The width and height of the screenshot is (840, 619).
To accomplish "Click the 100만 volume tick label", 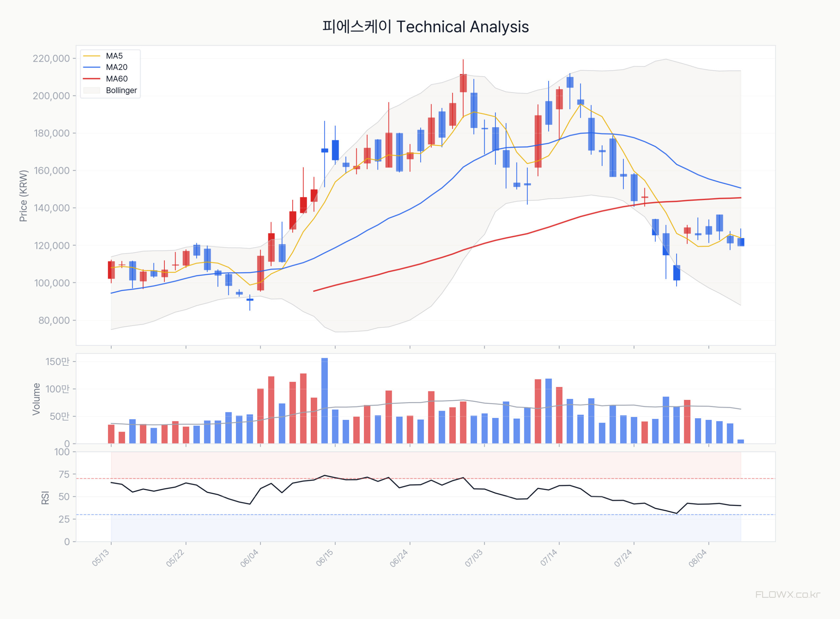I will tap(58, 389).
